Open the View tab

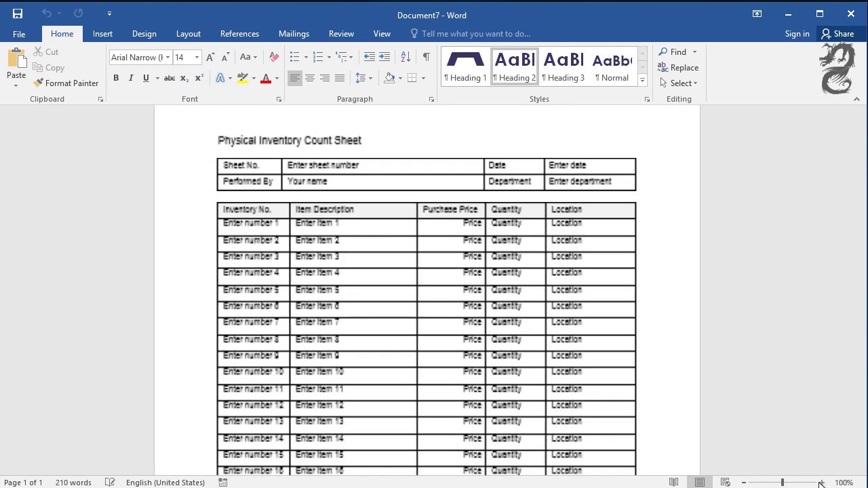382,34
